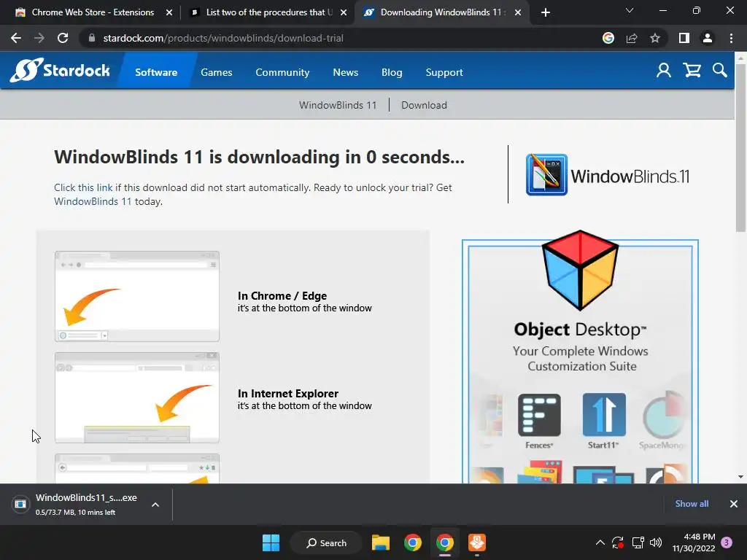Image resolution: width=747 pixels, height=560 pixels.
Task: Open the clock and date panel
Action: coord(694,542)
